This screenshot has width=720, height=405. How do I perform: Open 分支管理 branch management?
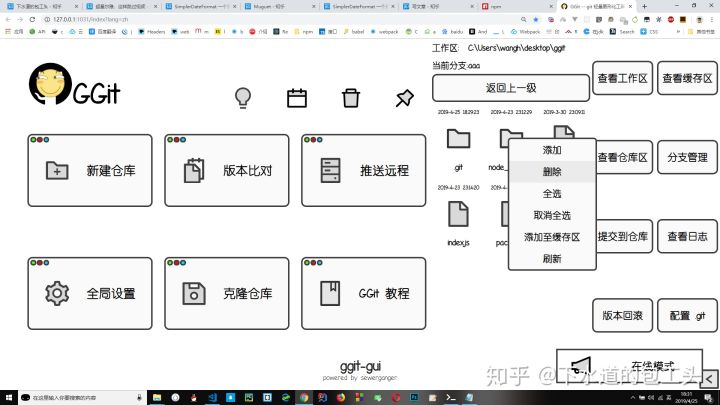click(x=687, y=157)
